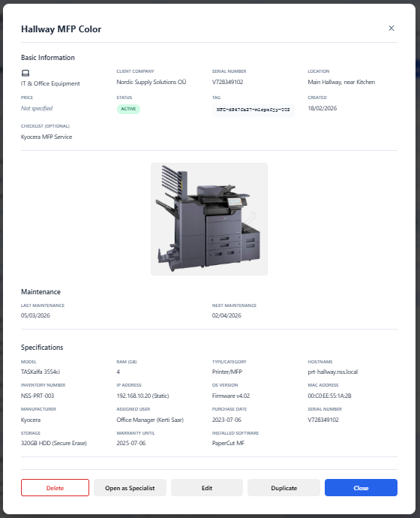Open the Kyocera printer photo thumbnail

[209, 219]
